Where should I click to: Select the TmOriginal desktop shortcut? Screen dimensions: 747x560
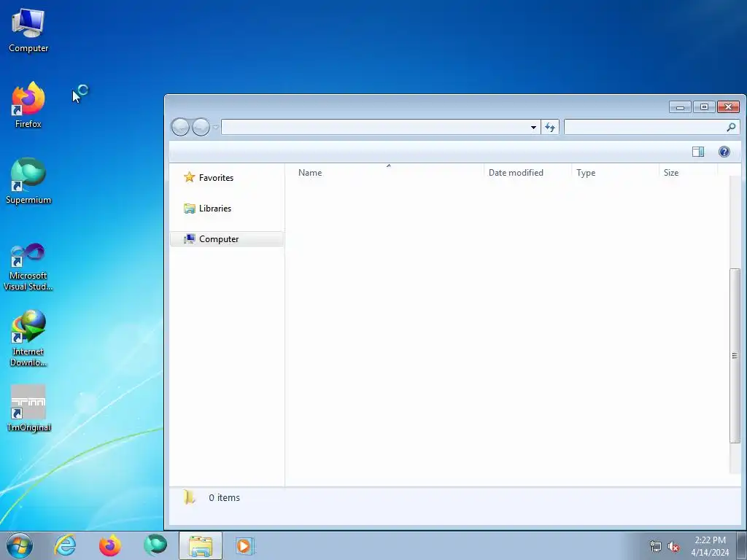[x=28, y=408]
